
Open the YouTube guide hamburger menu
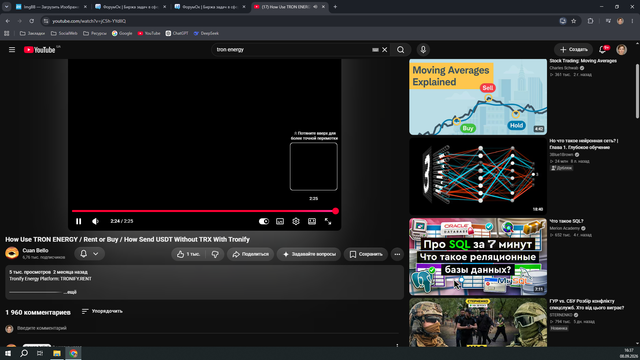click(x=12, y=50)
